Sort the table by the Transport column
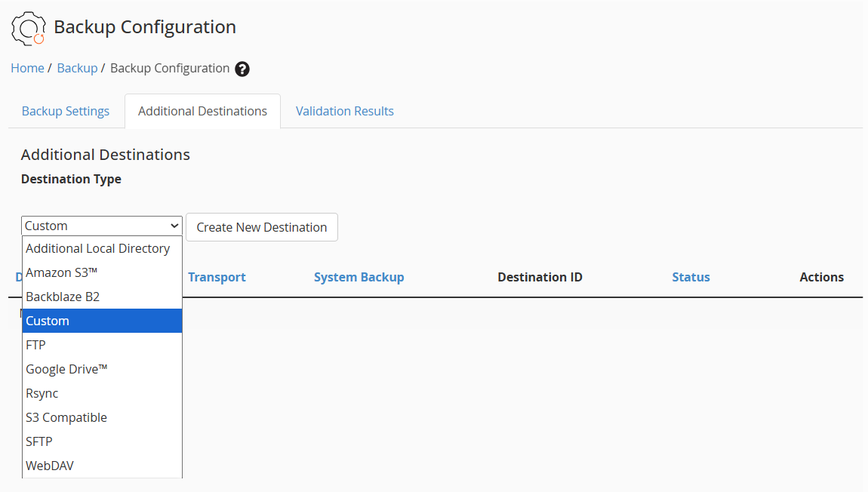The width and height of the screenshot is (868, 492). 217,277
